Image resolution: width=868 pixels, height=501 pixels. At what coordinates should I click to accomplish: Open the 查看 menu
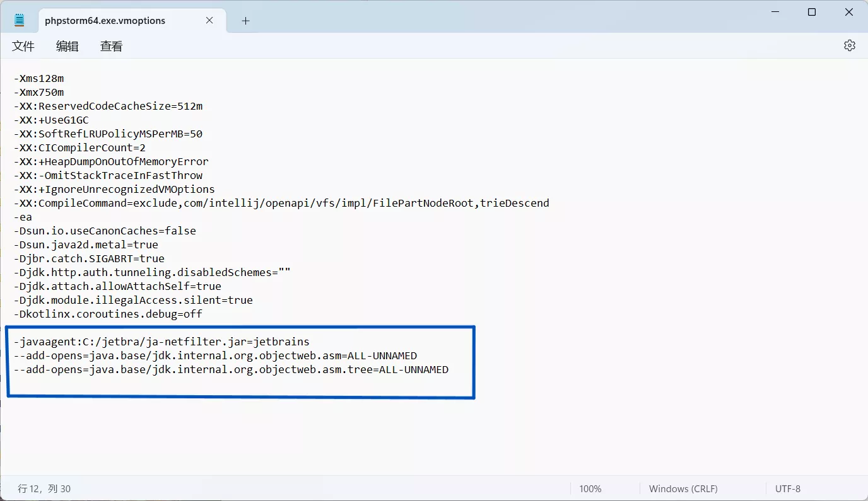pos(112,46)
